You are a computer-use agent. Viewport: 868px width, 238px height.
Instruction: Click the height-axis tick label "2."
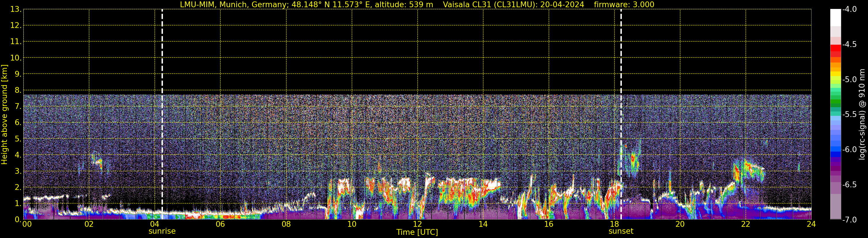(18, 188)
